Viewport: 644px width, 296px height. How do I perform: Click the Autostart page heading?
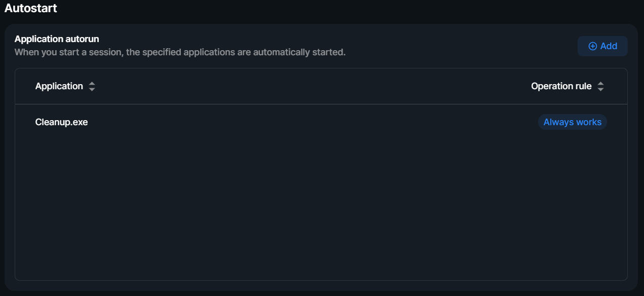pyautogui.click(x=31, y=8)
